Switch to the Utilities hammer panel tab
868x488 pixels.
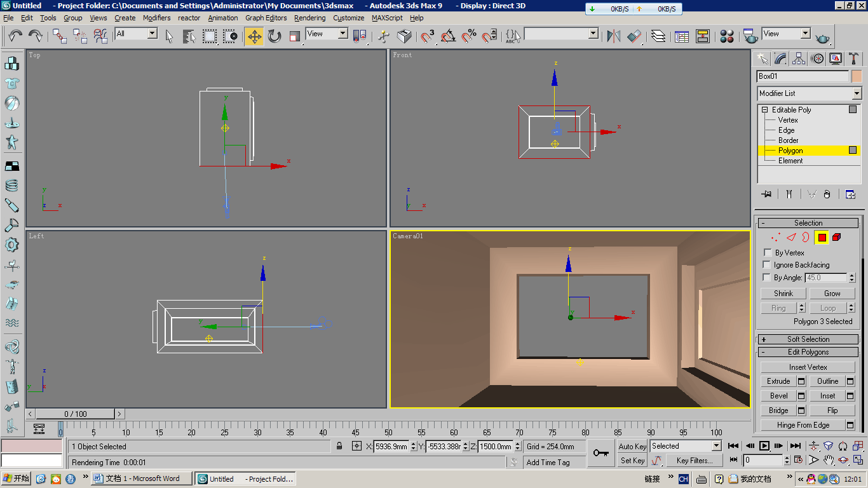853,58
